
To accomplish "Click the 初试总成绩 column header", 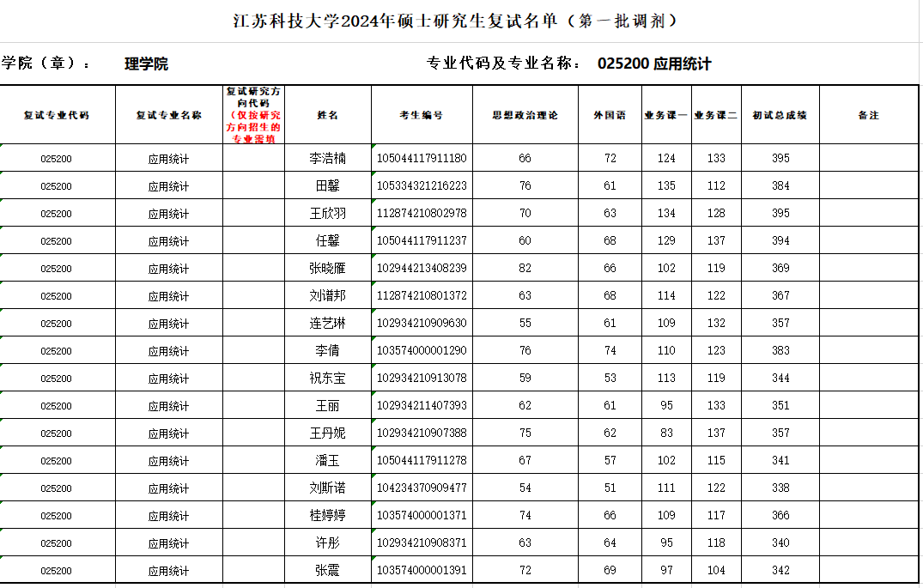I will [780, 115].
